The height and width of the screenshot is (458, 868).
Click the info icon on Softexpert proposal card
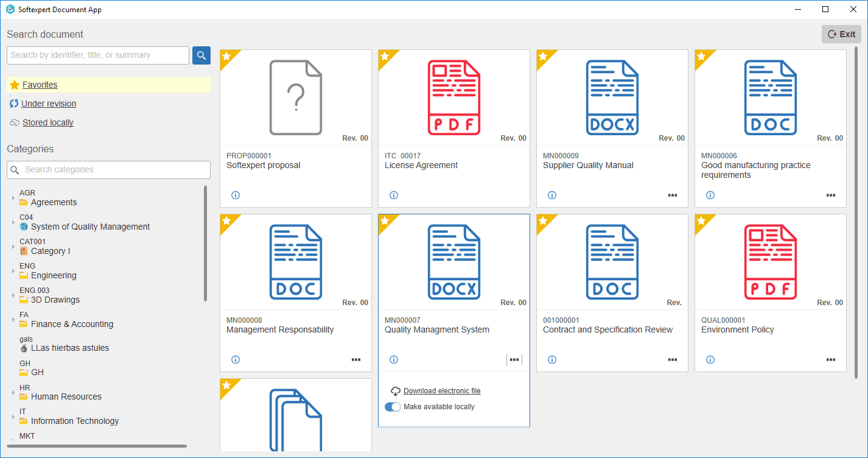click(236, 195)
